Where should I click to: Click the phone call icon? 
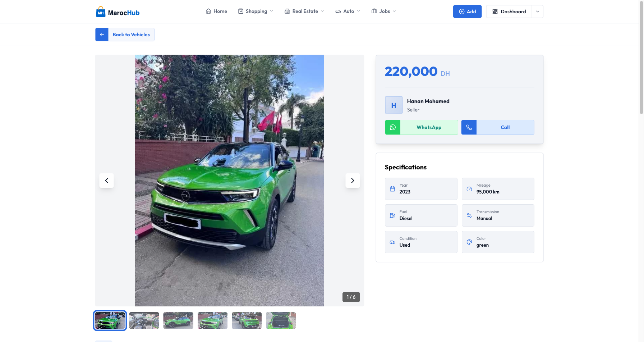click(x=469, y=127)
